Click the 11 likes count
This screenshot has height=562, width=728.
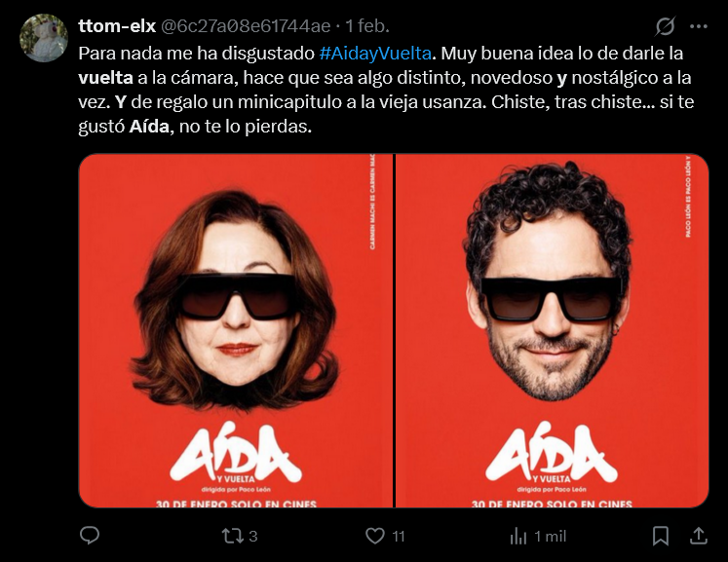[x=399, y=537]
